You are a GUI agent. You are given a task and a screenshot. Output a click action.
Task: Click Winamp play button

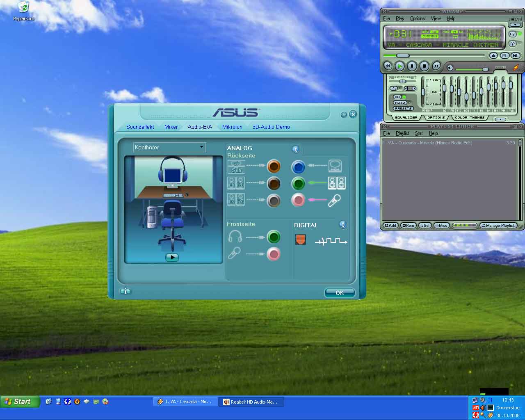(x=400, y=66)
